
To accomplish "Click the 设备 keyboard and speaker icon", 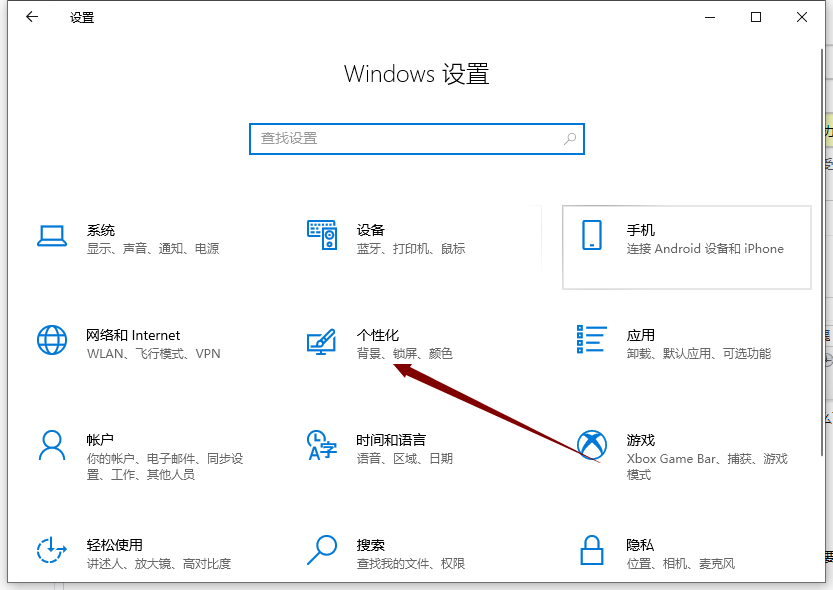I will (x=321, y=236).
